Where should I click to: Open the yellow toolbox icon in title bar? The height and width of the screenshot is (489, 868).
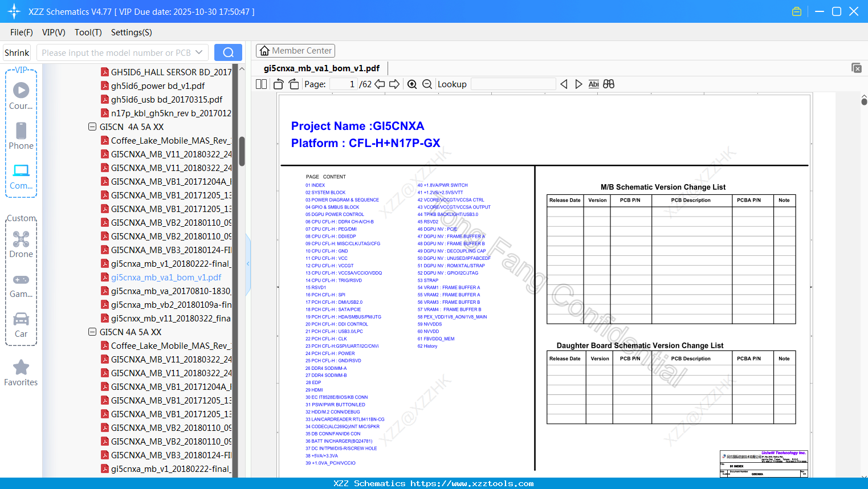point(797,11)
